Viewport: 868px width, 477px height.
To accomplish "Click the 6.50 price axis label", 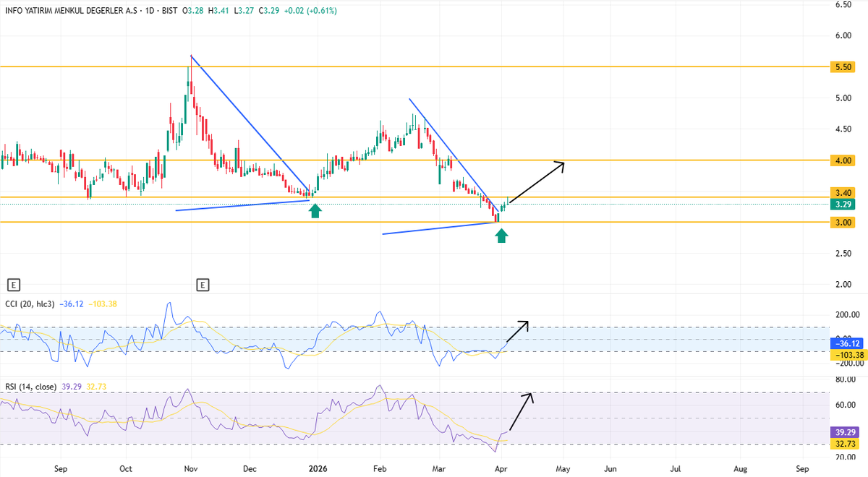I will coord(842,4).
